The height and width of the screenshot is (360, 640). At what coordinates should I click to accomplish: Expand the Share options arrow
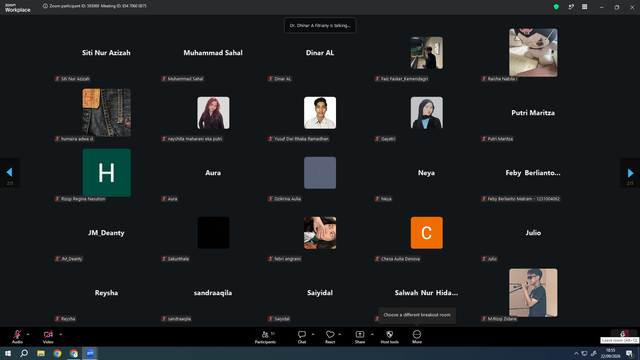click(x=372, y=334)
